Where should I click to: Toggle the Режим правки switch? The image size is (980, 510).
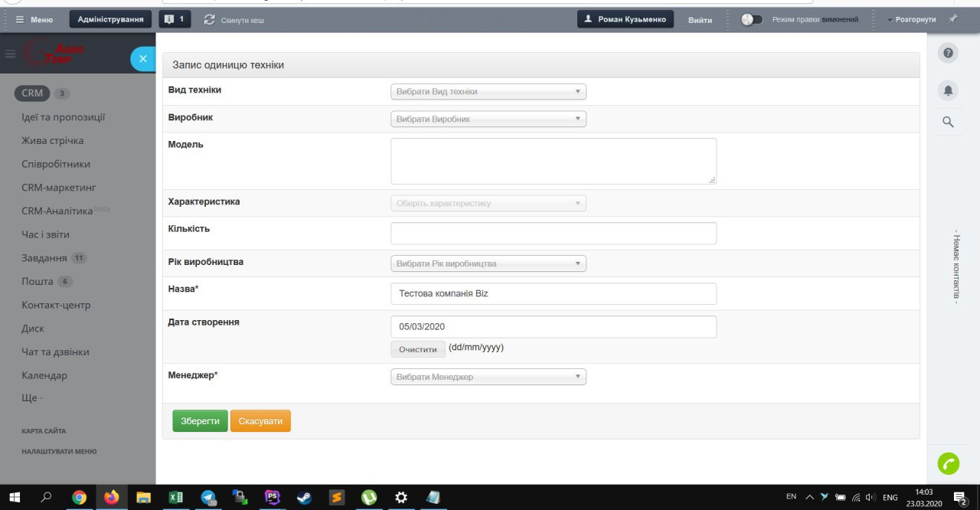pyautogui.click(x=752, y=19)
